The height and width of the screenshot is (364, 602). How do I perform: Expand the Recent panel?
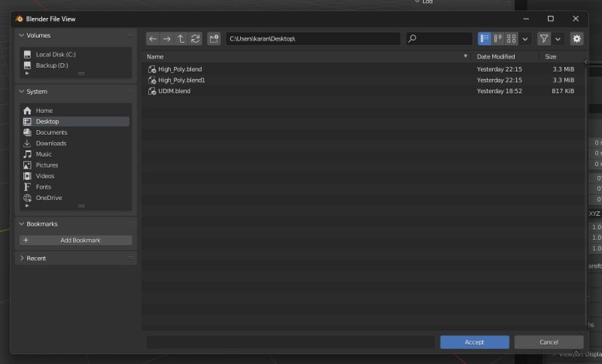pyautogui.click(x=22, y=259)
